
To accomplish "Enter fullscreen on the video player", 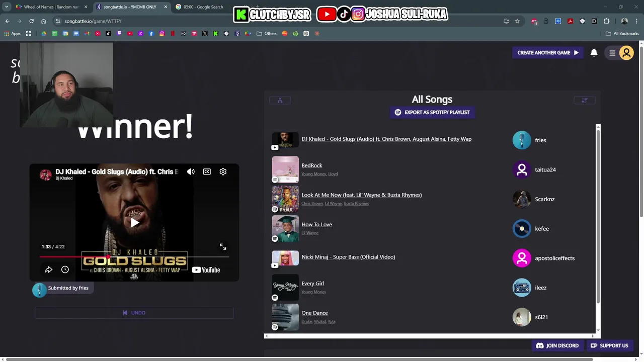I will [x=223, y=247].
